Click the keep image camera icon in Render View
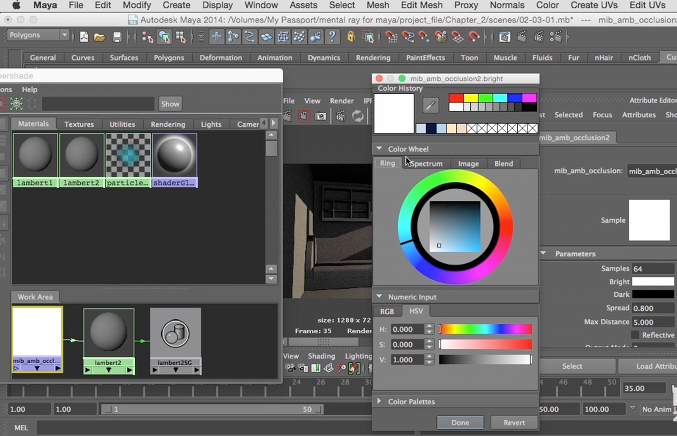 (x=320, y=116)
